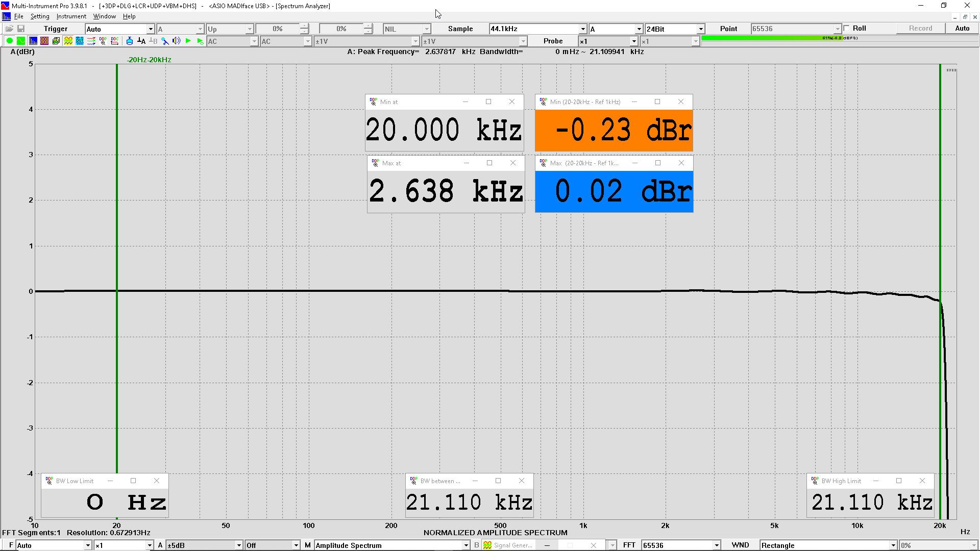Open the frequency multiplier x1 dropdown at bottom
This screenshot has width=980, height=551.
pyautogui.click(x=124, y=545)
